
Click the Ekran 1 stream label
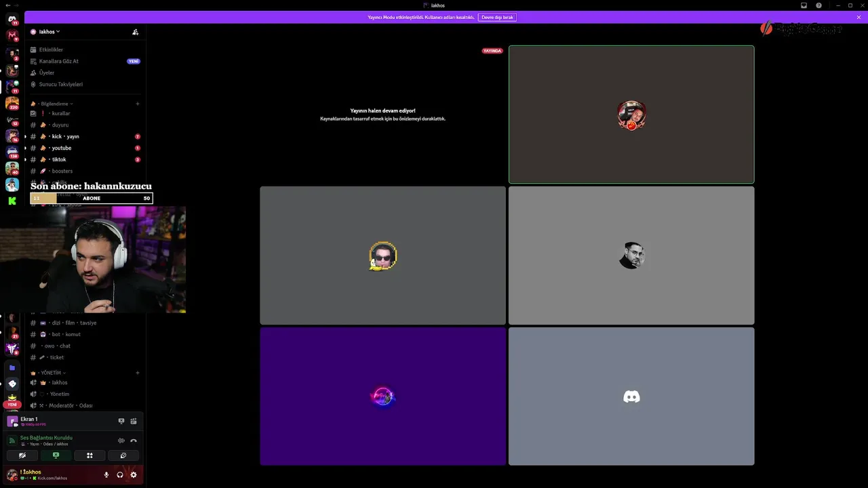(29, 419)
